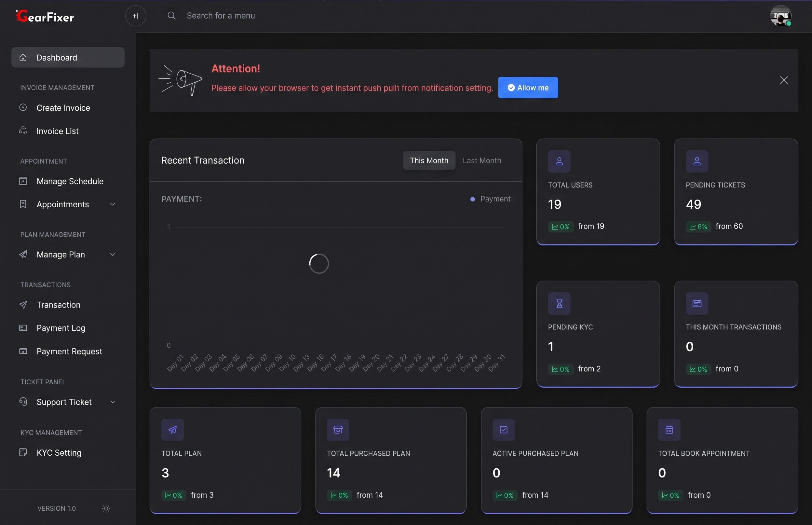
Task: Click the Payment Request sidebar icon
Action: click(x=23, y=351)
